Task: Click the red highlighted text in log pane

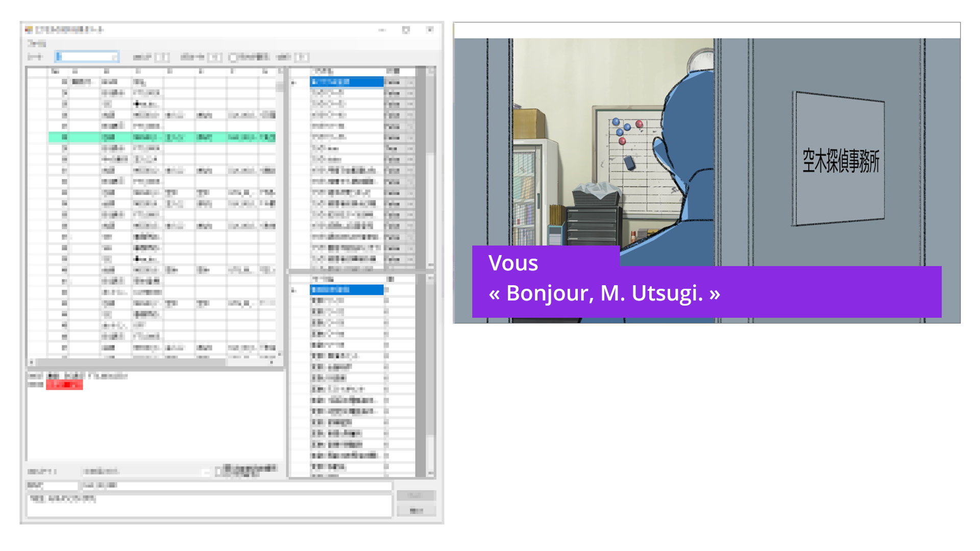Action: [x=64, y=385]
